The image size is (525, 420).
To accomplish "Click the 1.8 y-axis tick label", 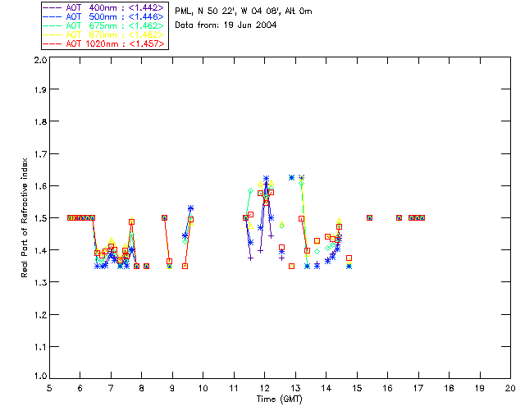I will (40, 121).
